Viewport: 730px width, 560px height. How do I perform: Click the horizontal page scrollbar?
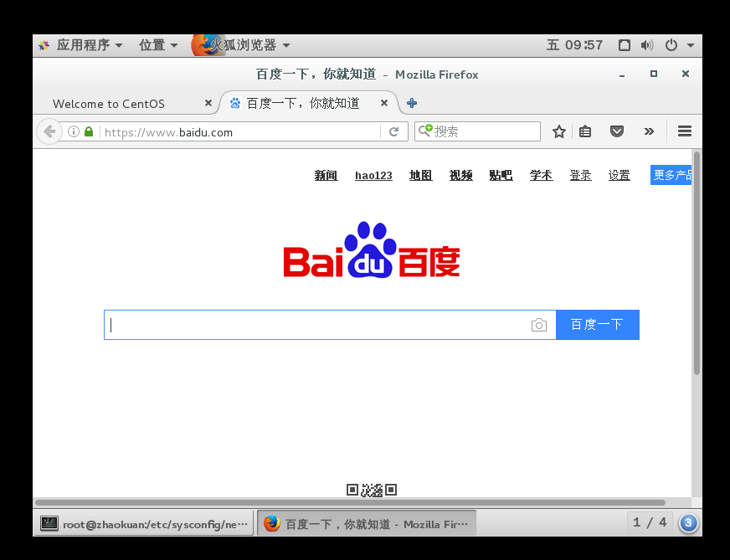[350, 502]
